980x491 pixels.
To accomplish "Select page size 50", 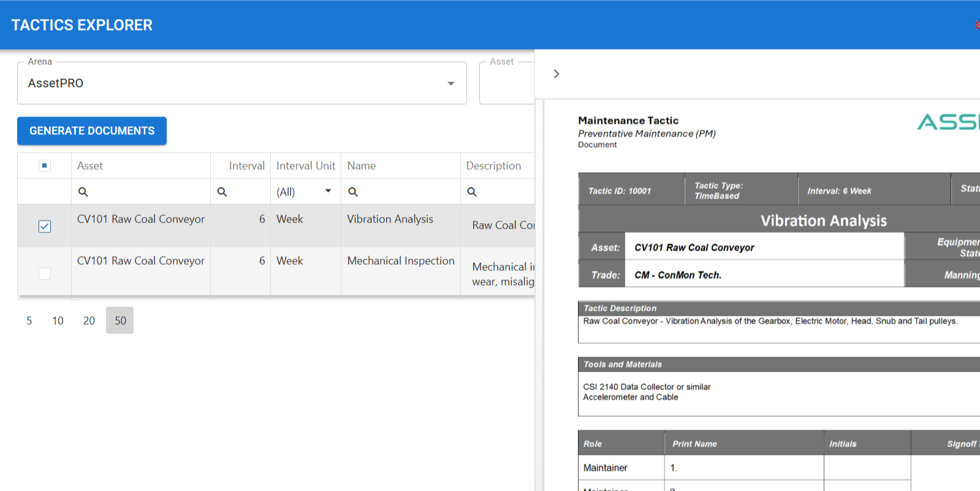I will (x=120, y=321).
